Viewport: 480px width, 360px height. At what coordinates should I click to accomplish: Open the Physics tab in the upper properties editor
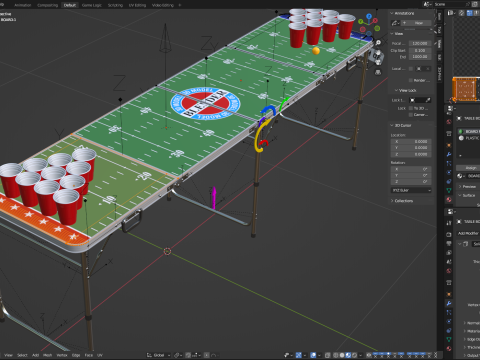click(x=449, y=172)
